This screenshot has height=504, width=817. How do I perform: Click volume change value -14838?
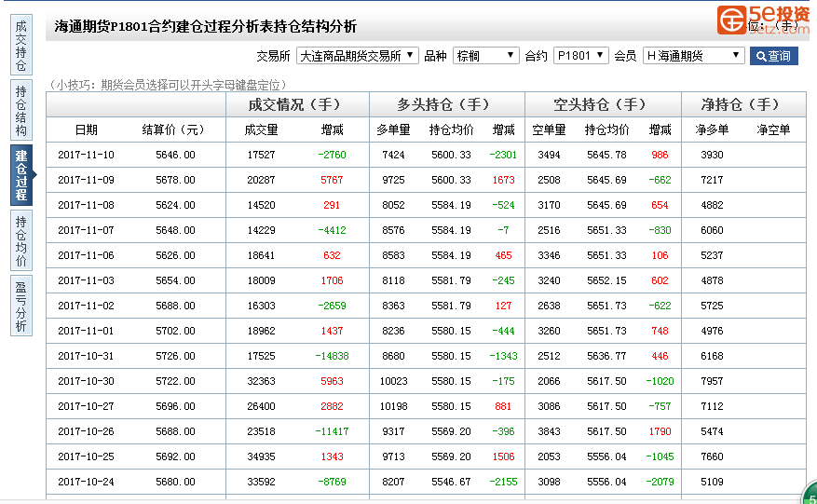[332, 356]
